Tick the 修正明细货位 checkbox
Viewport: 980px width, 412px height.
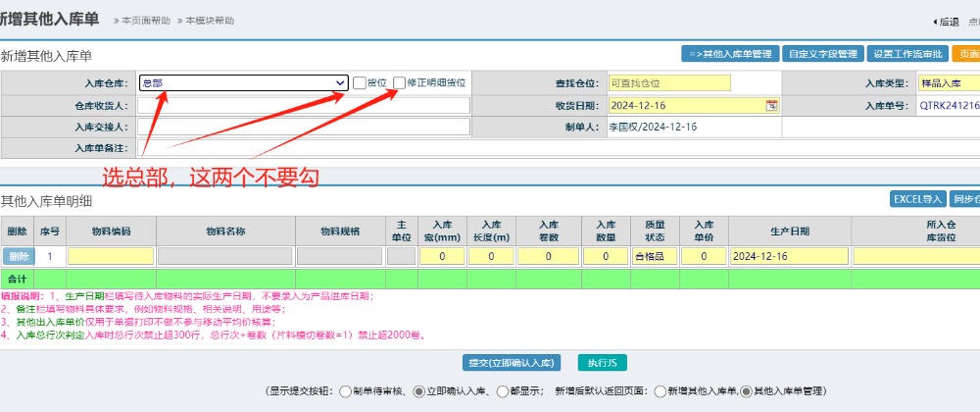pos(399,83)
